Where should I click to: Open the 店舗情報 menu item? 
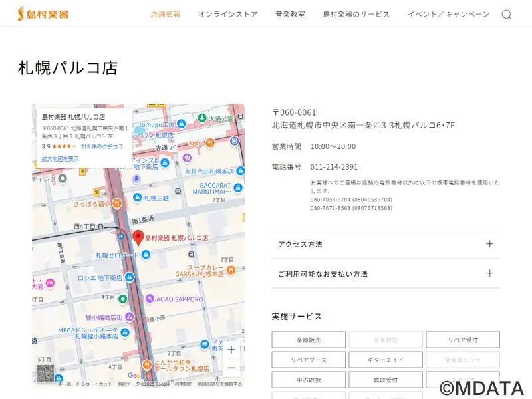166,14
